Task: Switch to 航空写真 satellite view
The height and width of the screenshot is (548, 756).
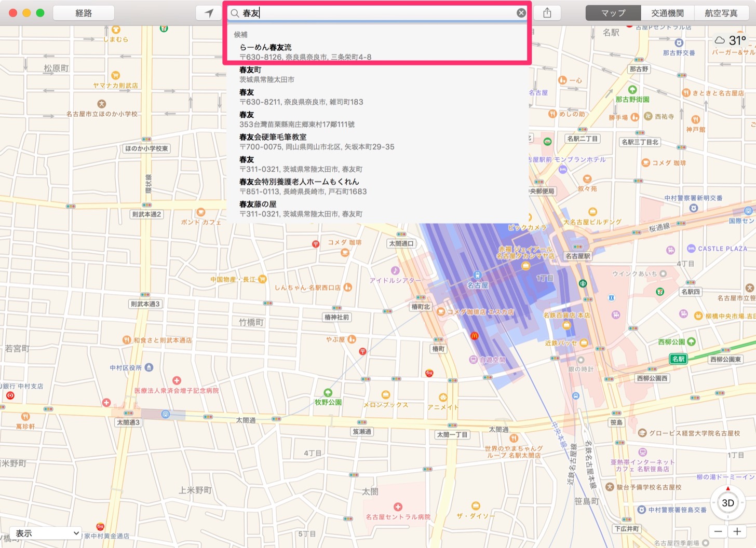Action: pos(721,13)
